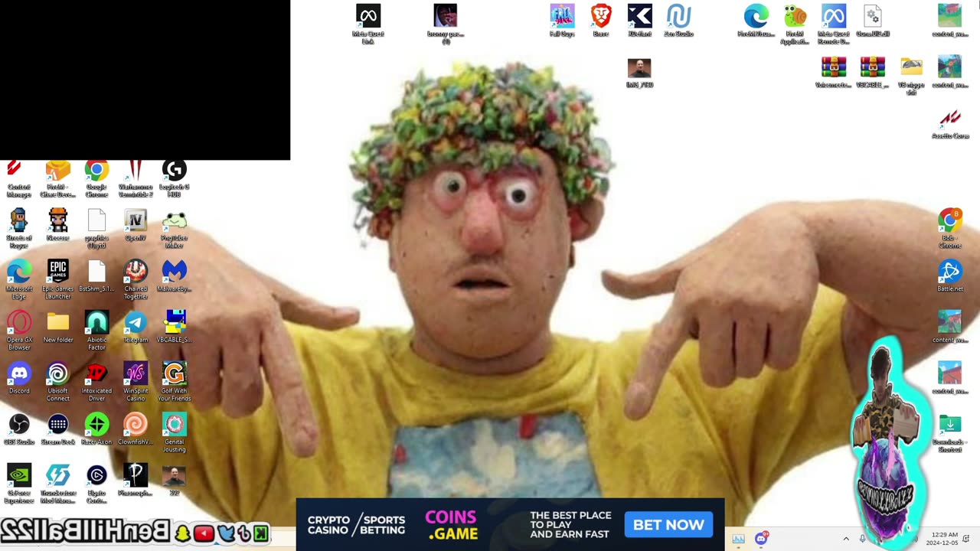Screen dimensions: 980x551
Task: Open Voicemeeter WinRAR archive
Action: coord(834,73)
